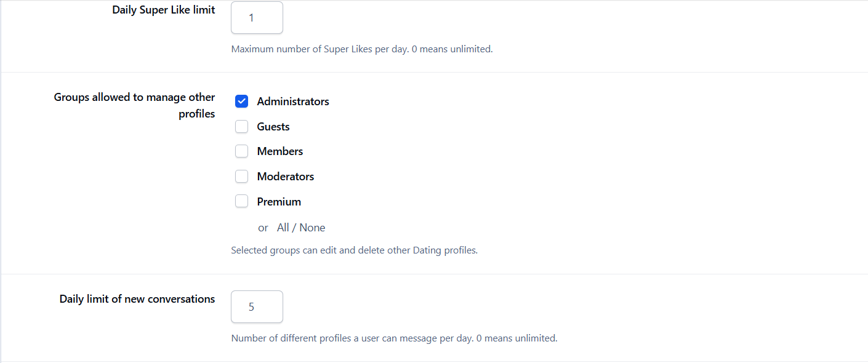Tick the Members checkbox box
Viewport: 868px width, 363px height.
tap(241, 151)
